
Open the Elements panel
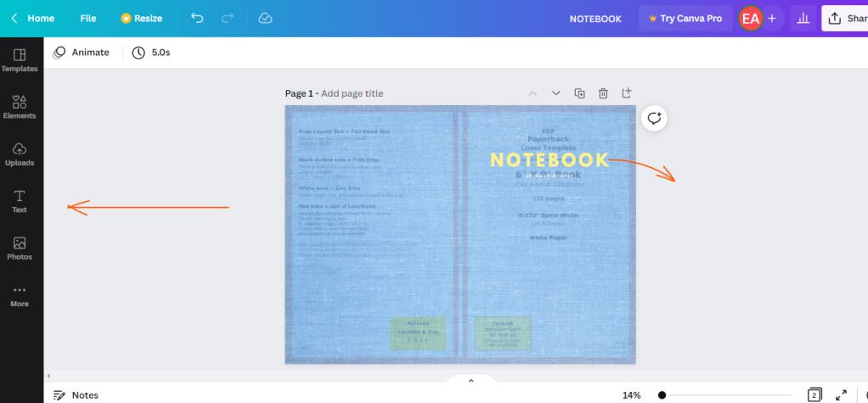tap(20, 107)
